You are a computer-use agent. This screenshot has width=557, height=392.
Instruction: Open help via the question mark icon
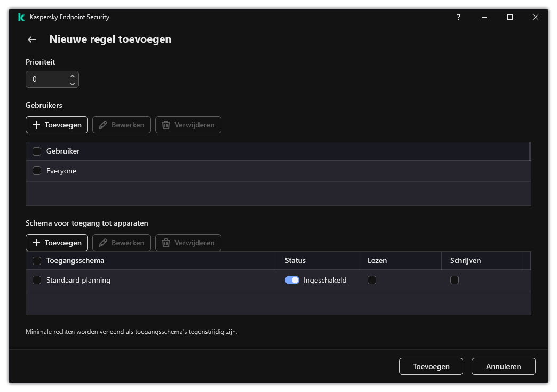(x=458, y=17)
